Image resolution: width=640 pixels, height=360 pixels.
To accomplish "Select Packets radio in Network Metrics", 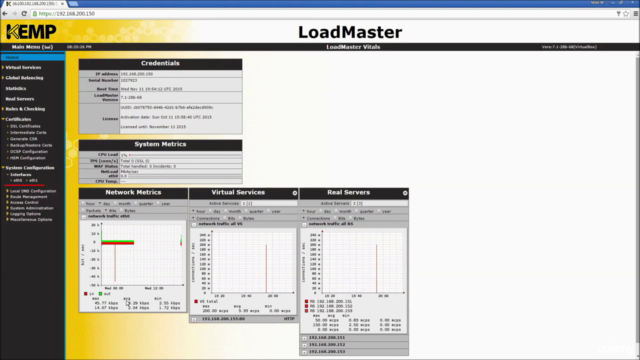I will [83, 211].
